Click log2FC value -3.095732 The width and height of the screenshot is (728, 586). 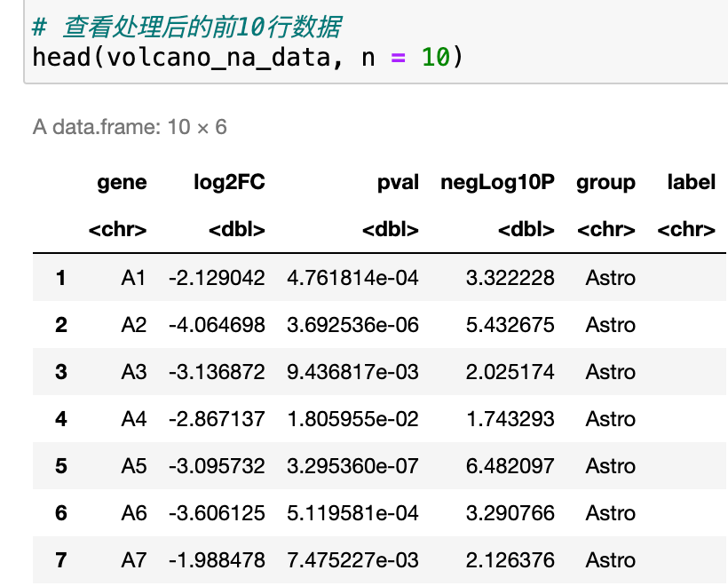pyautogui.click(x=217, y=466)
